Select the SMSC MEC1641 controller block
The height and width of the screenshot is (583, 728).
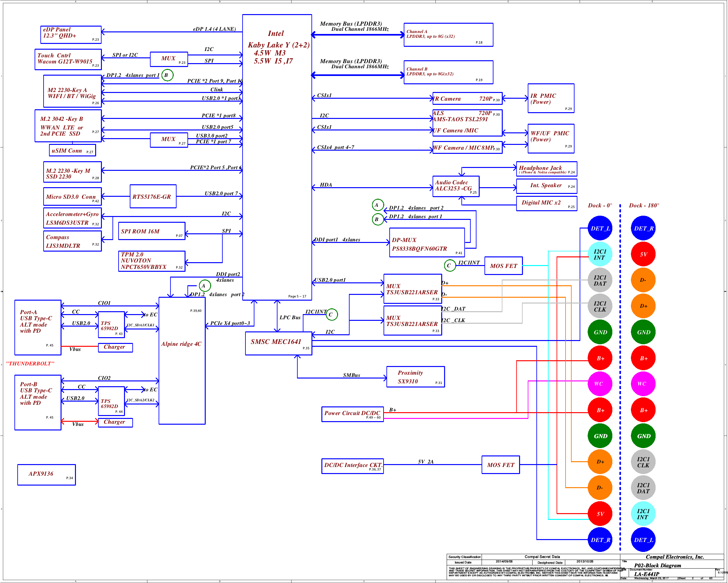[x=278, y=343]
